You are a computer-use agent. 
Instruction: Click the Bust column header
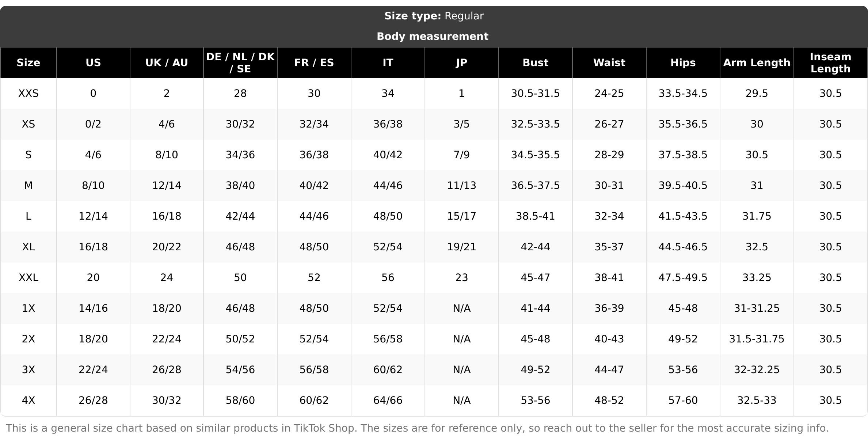pyautogui.click(x=535, y=62)
